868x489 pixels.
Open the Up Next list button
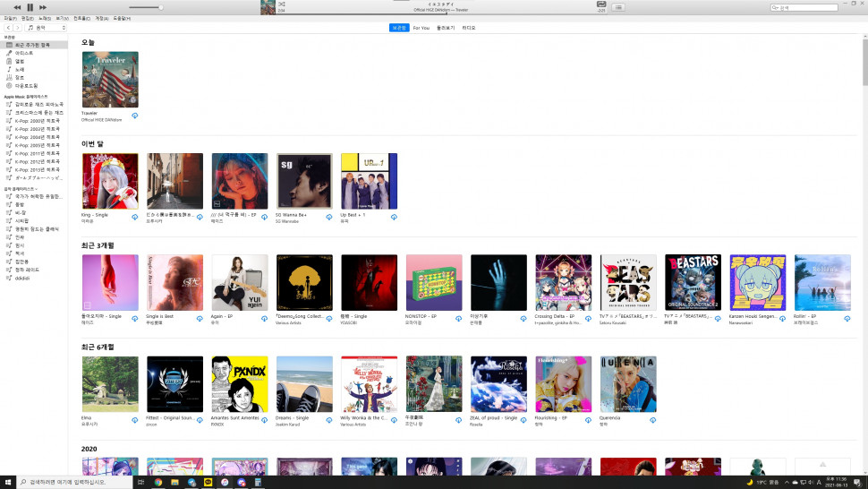click(618, 7)
